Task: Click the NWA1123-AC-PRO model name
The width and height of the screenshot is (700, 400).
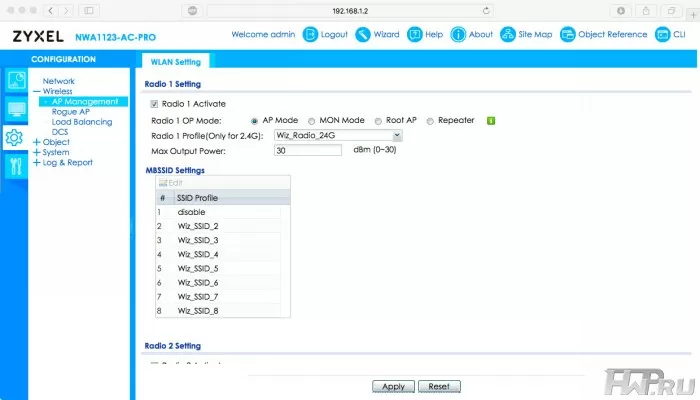Action: pos(115,38)
